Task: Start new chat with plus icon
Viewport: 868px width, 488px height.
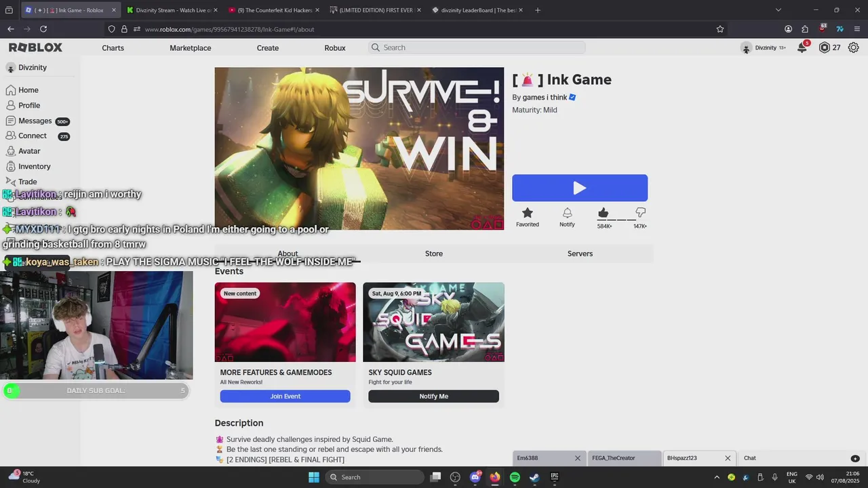Action: click(x=855, y=459)
